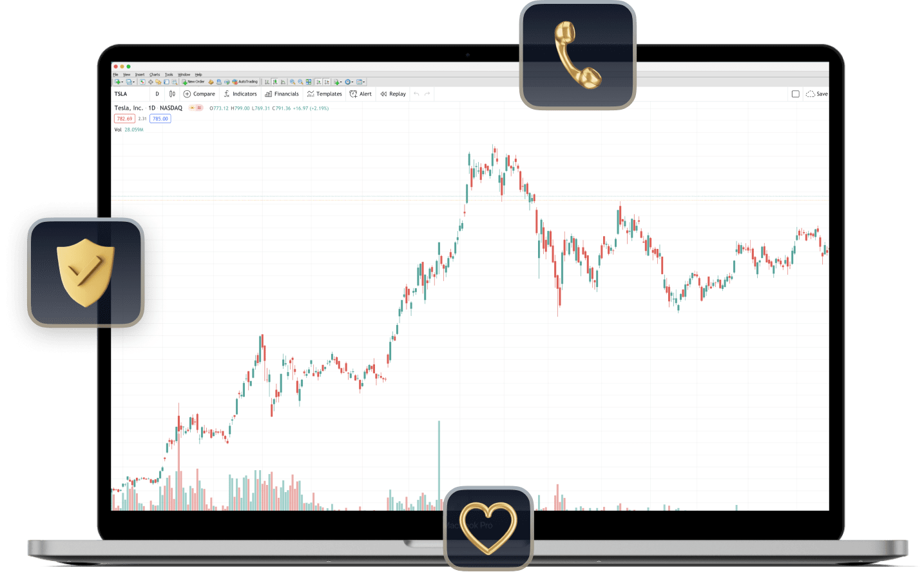Screen dimensions: 924x572
Task: Click the tile windows grid icon
Action: tap(309, 82)
